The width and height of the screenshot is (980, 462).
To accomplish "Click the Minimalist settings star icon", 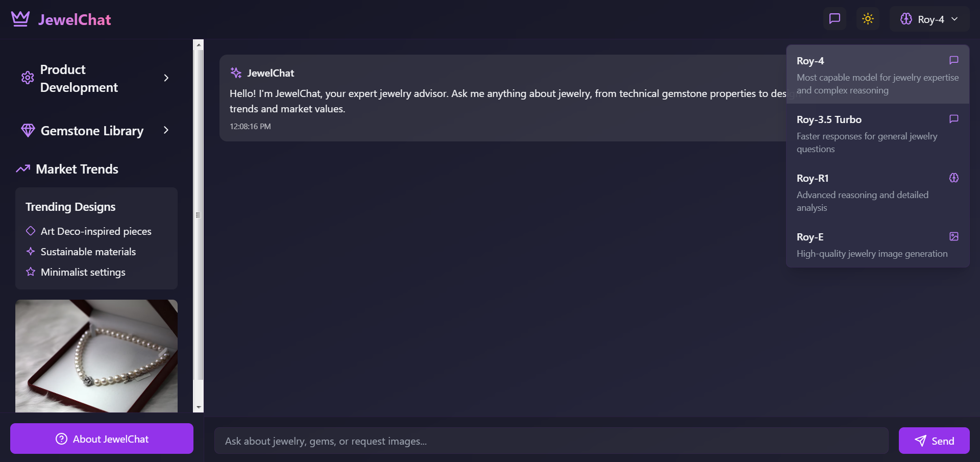I will (x=31, y=272).
